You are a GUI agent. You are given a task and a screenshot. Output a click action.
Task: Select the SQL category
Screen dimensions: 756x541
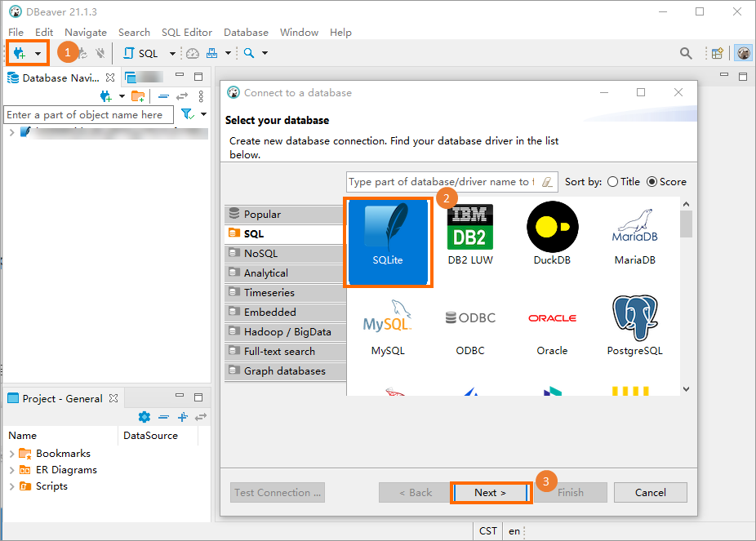[x=286, y=233]
